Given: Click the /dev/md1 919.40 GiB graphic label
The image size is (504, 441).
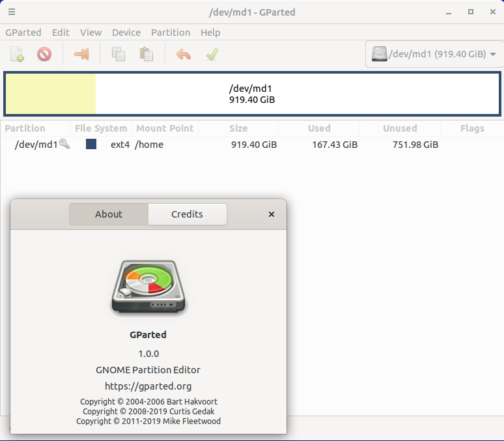Looking at the screenshot, I should [252, 94].
